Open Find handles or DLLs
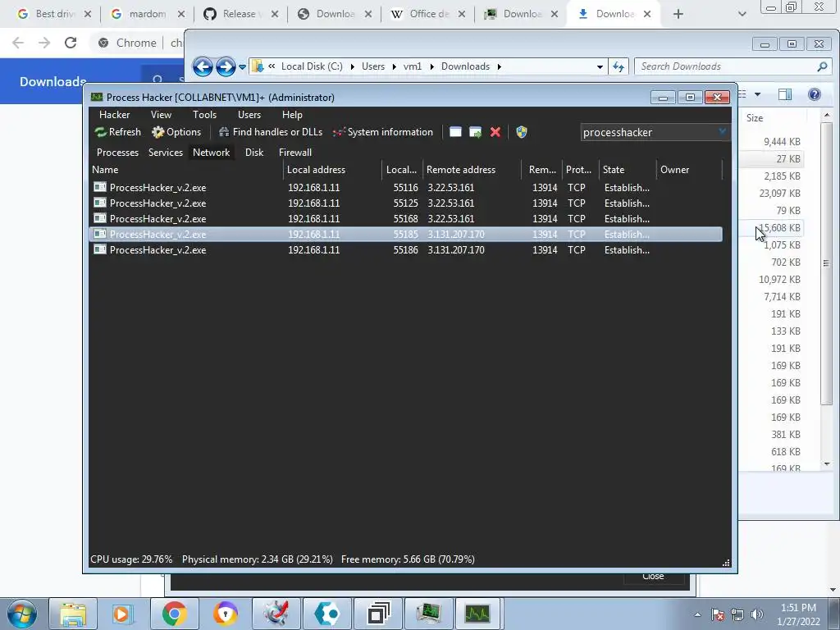The image size is (840, 630). pyautogui.click(x=271, y=132)
